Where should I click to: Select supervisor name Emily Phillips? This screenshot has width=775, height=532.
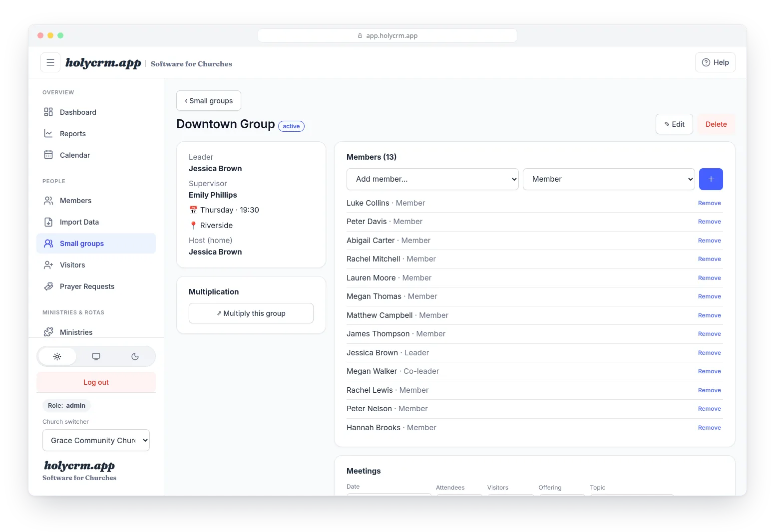coord(213,195)
